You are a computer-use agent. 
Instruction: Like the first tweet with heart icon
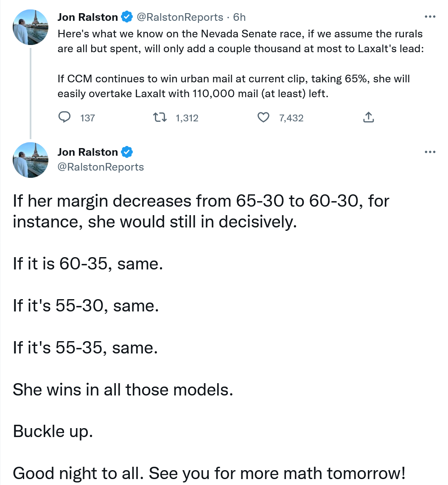tap(263, 118)
